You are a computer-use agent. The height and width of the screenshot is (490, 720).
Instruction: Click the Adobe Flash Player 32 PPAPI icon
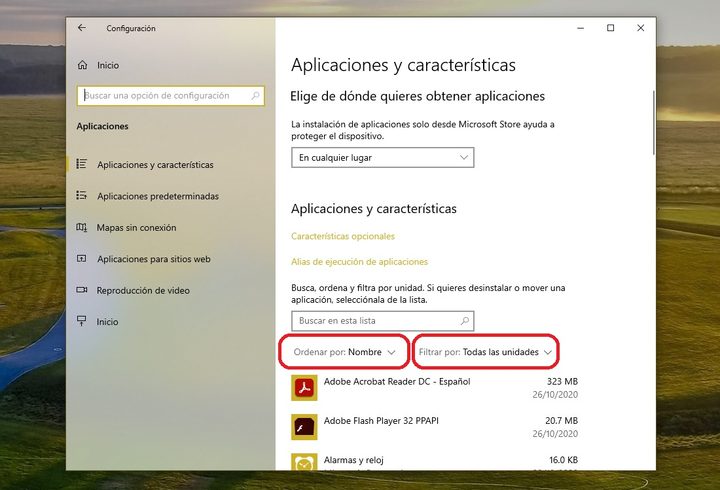[x=304, y=427]
